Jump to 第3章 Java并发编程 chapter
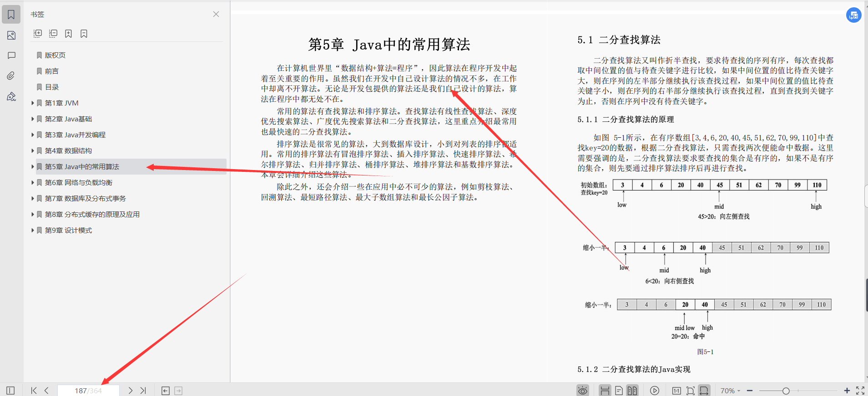Image resolution: width=868 pixels, height=396 pixels. pos(75,135)
